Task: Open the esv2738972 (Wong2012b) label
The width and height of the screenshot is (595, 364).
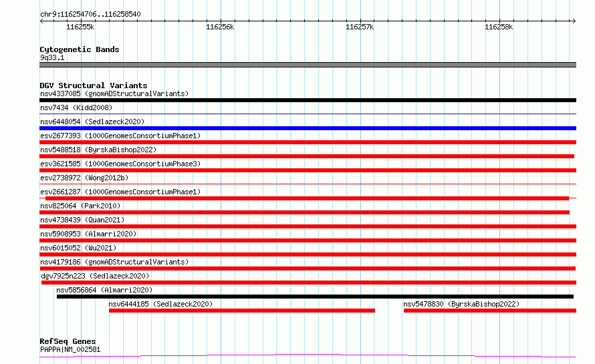Action: [x=84, y=178]
